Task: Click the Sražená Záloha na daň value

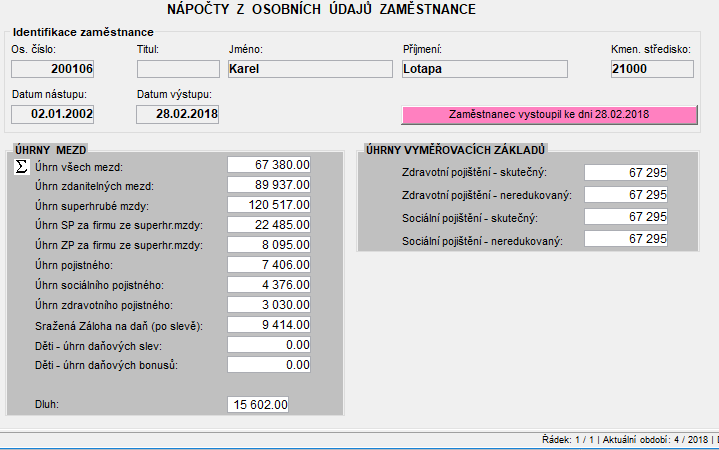Action: 269,325
